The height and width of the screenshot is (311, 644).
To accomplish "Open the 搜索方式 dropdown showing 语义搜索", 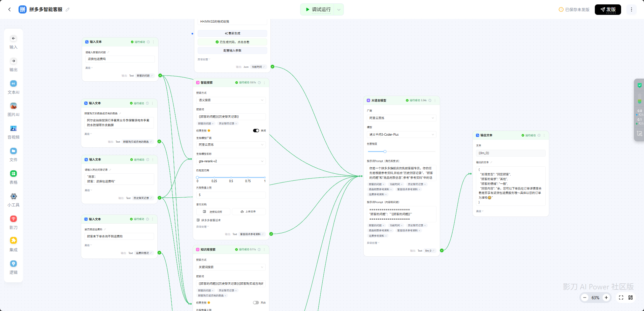I will (231, 100).
